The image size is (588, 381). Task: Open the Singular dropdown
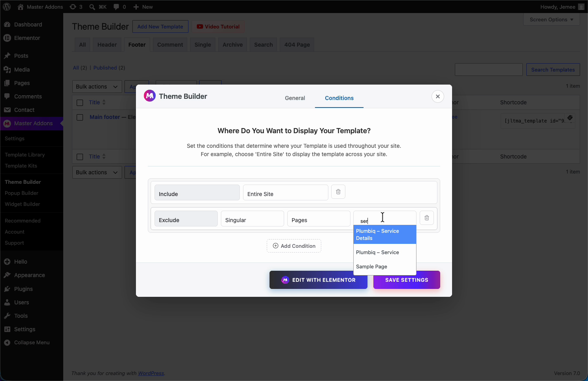tap(253, 219)
